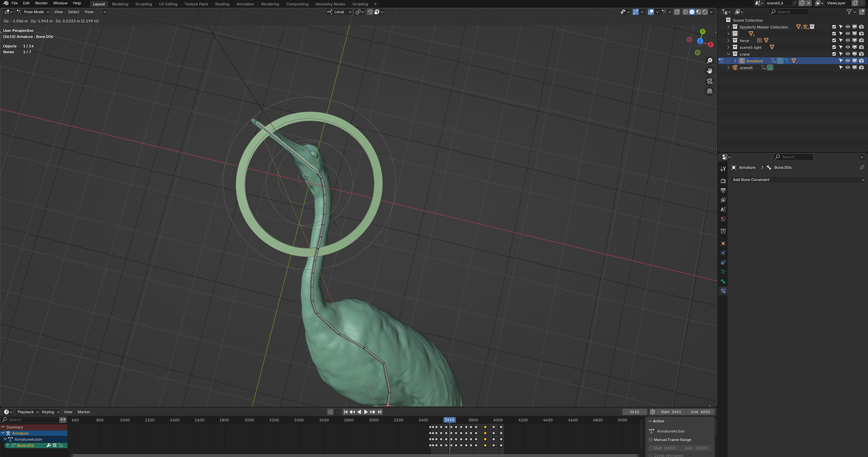Hide scene5 camera with eye icon

(x=848, y=68)
